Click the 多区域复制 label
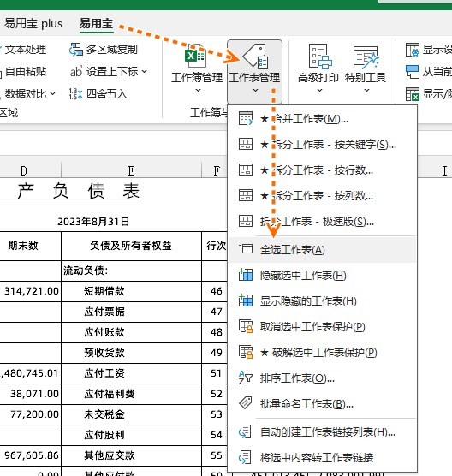The image size is (452, 476). click(112, 49)
